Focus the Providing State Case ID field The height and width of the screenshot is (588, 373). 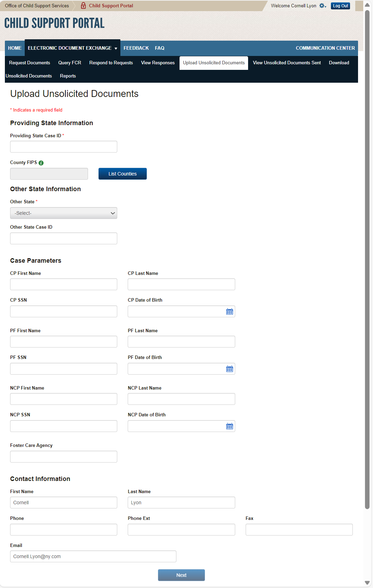coord(64,147)
